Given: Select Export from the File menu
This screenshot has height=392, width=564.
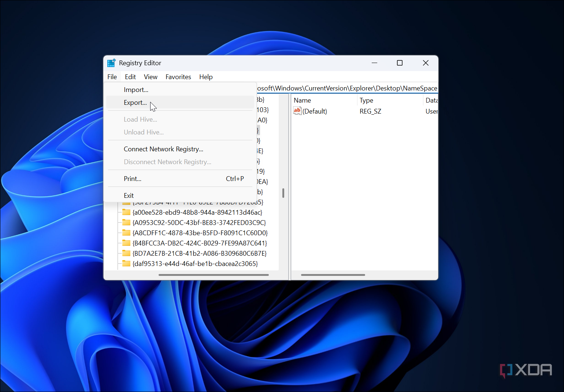Looking at the screenshot, I should pos(135,103).
